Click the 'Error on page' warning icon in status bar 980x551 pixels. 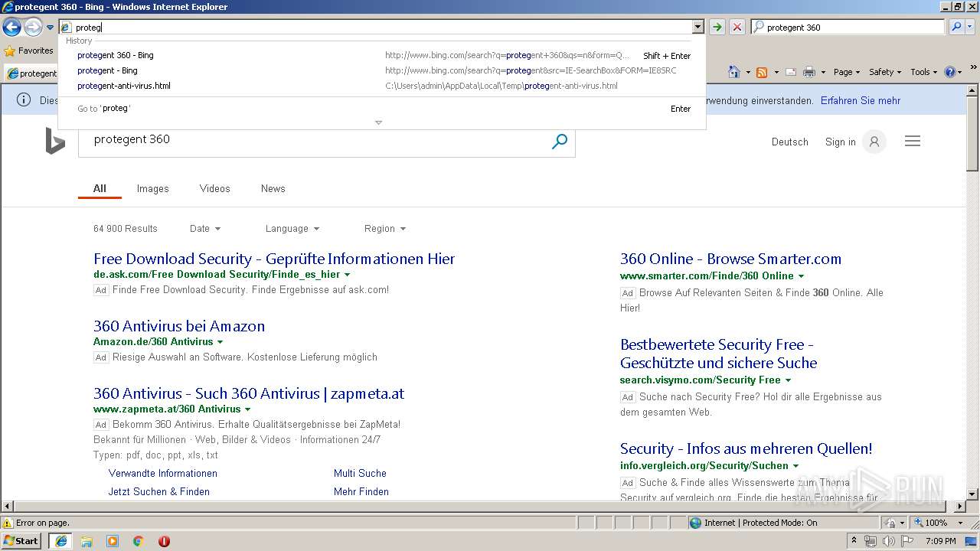(x=8, y=523)
